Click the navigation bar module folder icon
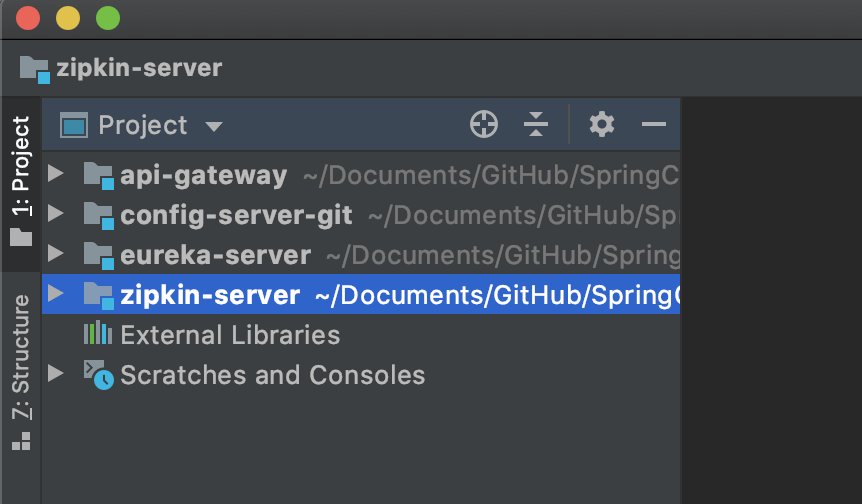 [x=35, y=70]
